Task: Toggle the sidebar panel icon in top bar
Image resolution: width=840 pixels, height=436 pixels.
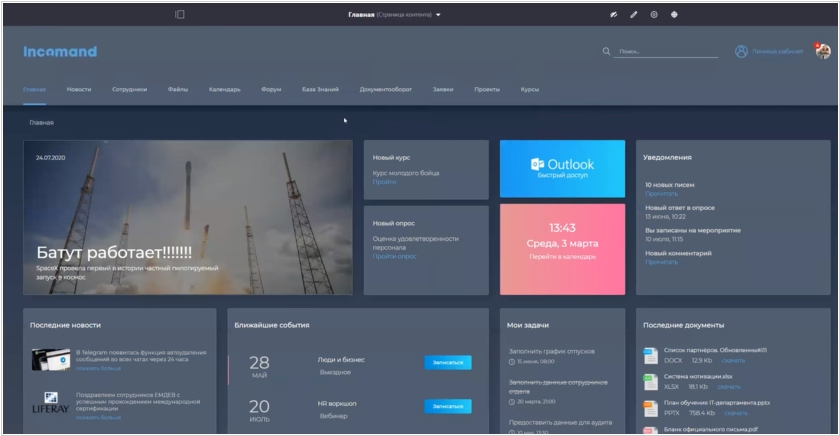Action: (x=180, y=15)
